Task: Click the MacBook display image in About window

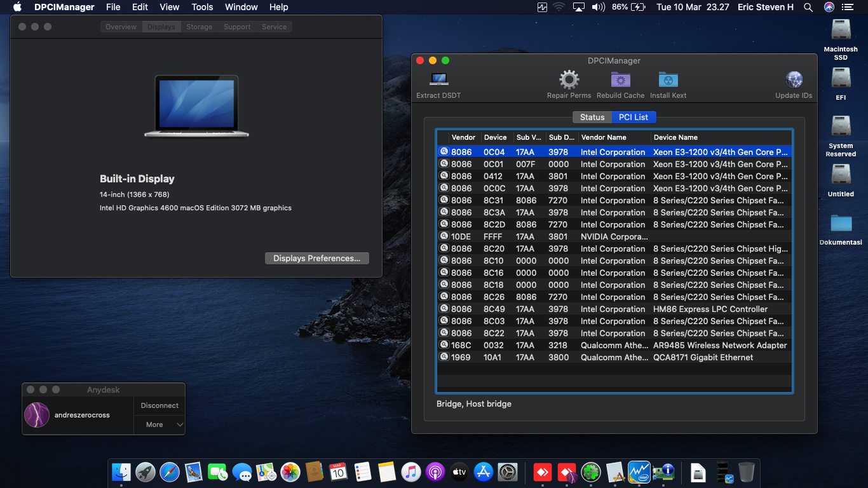Action: pyautogui.click(x=196, y=105)
